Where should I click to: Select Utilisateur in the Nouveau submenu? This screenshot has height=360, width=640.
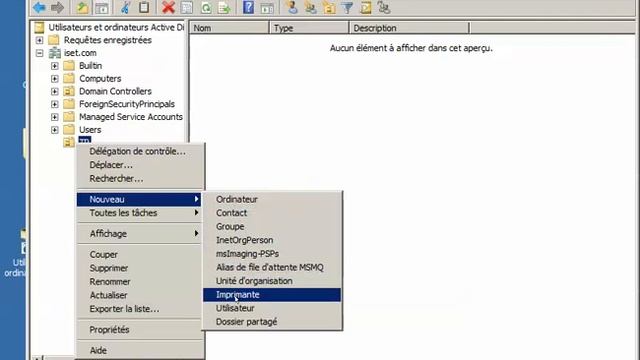click(272, 308)
